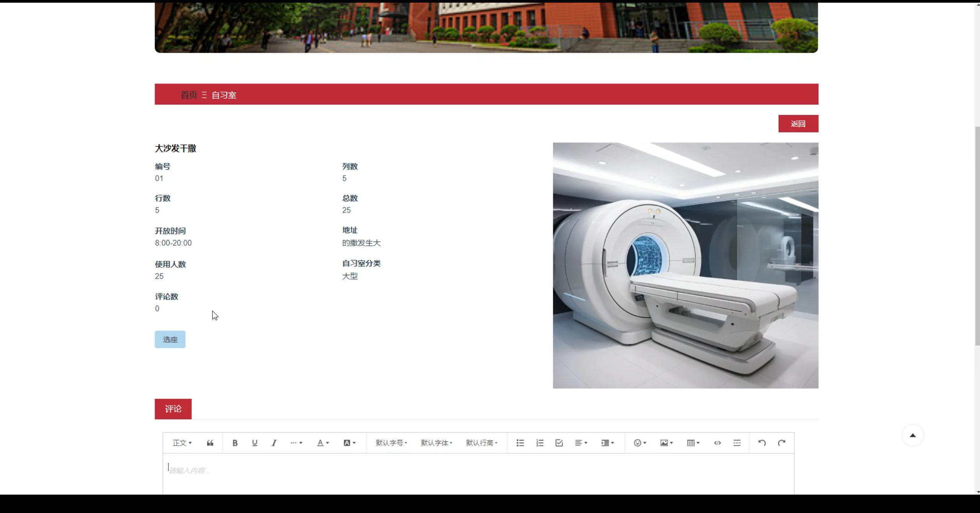Open the 默认字体 font family dropdown
Image resolution: width=980 pixels, height=513 pixels.
tap(436, 443)
